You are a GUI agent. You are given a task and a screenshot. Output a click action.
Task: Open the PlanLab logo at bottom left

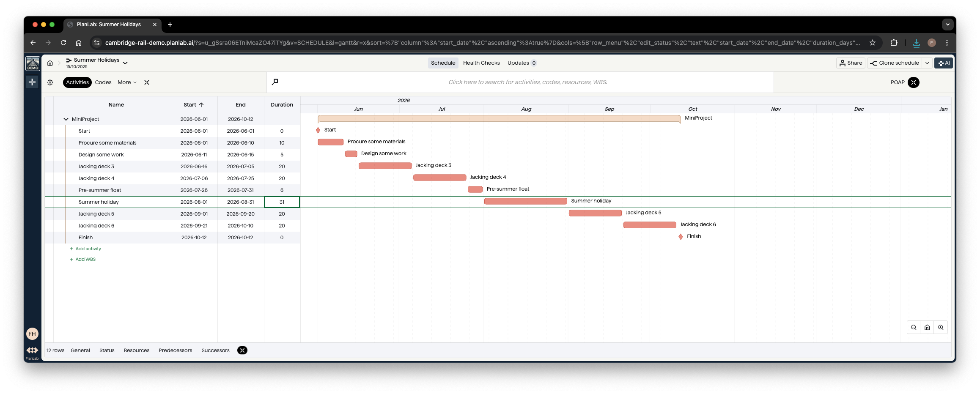point(32,350)
